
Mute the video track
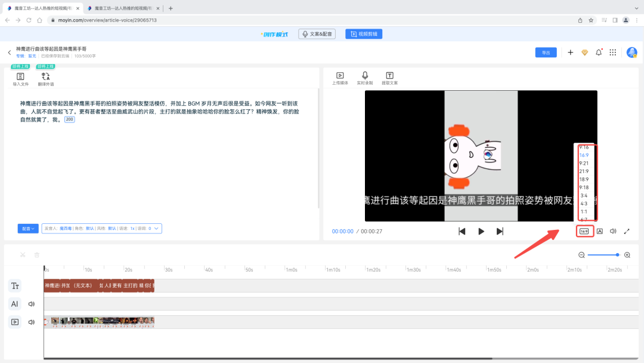coord(32,322)
